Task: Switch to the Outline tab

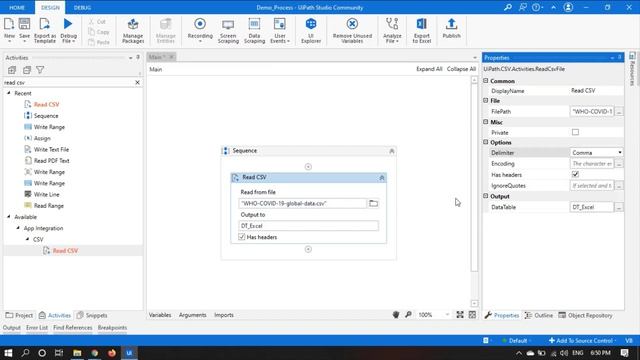Action: pyautogui.click(x=539, y=316)
